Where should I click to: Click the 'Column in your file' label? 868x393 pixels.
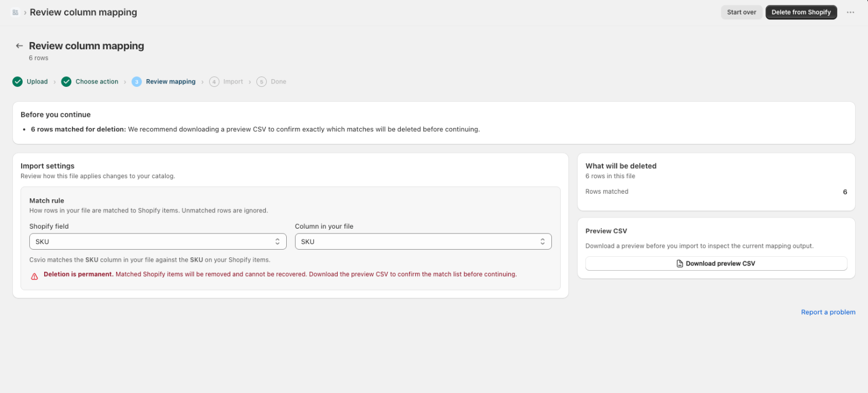point(324,226)
